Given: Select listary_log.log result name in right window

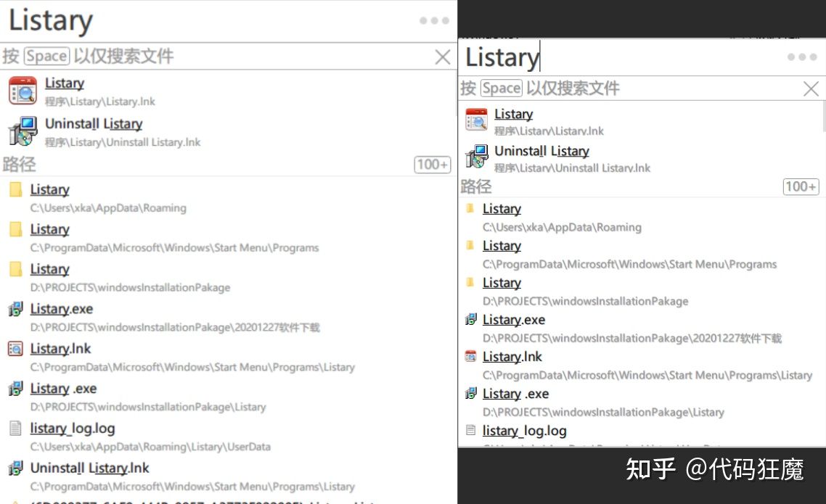Looking at the screenshot, I should pyautogui.click(x=525, y=431).
